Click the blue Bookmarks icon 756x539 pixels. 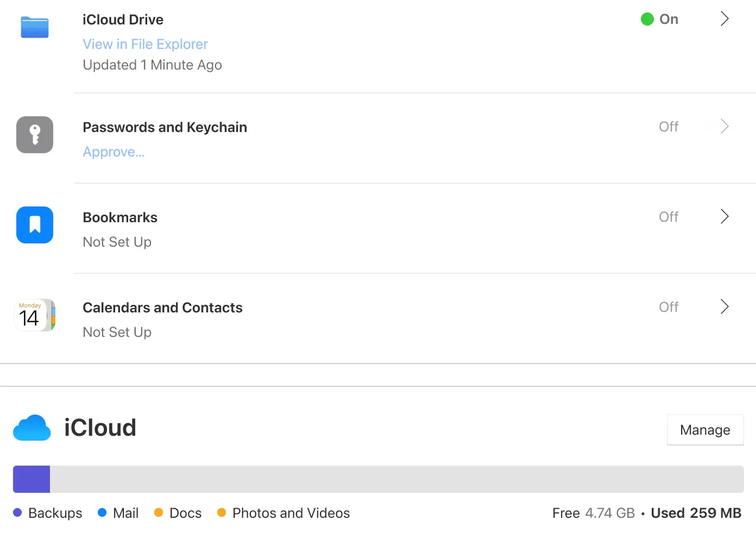point(35,225)
